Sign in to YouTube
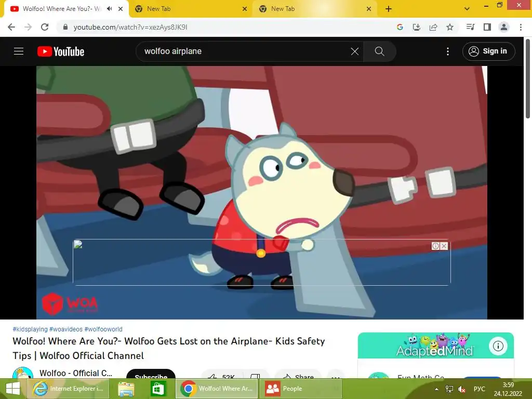The width and height of the screenshot is (532, 399). click(x=488, y=51)
